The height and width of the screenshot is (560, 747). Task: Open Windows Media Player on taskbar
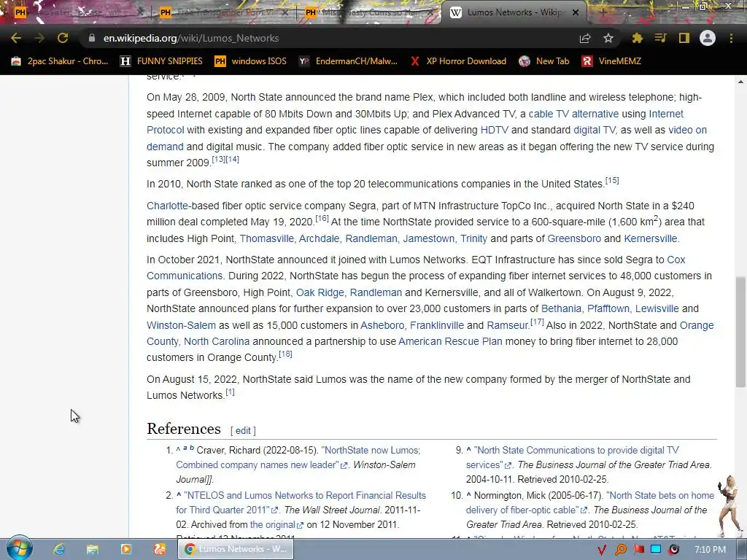coord(126,550)
